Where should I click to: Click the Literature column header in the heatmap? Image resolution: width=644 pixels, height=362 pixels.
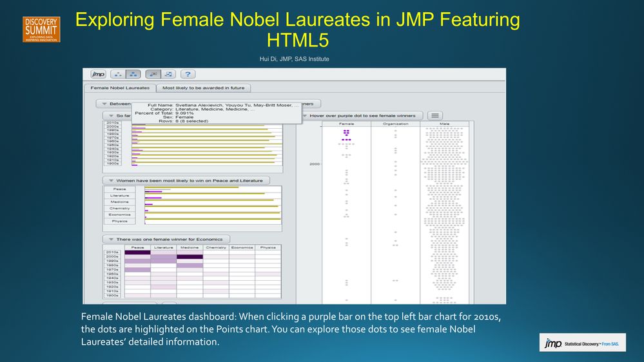pos(164,247)
